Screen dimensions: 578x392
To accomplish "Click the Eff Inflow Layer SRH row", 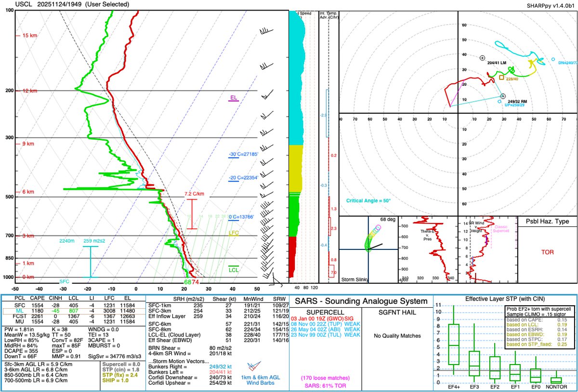I will coord(218,316).
